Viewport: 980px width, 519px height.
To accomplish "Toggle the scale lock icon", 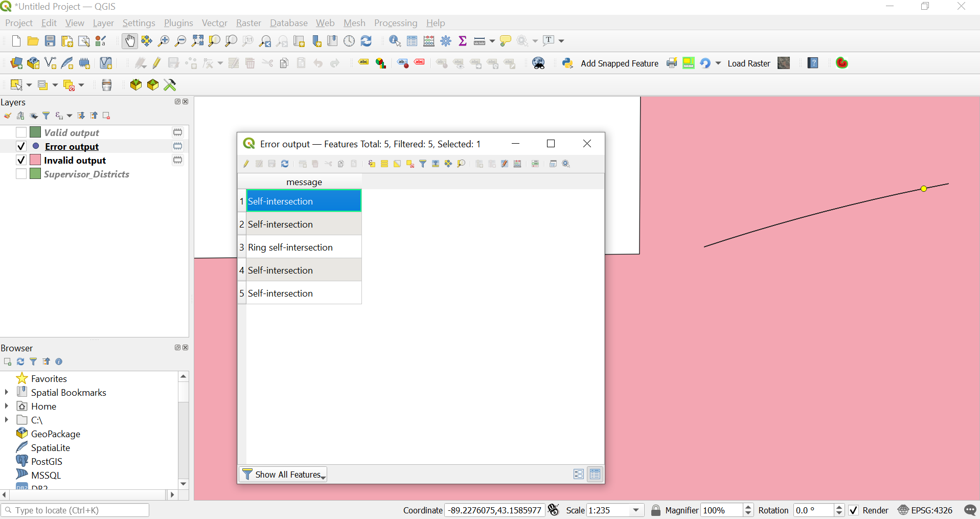I will [x=655, y=510].
